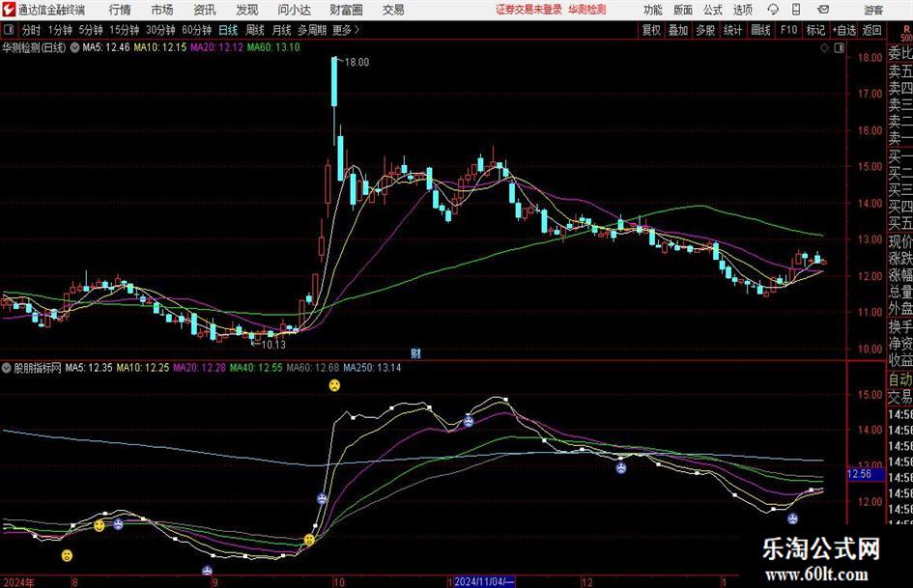This screenshot has height=588, width=913.
Task: Switch to 1分钟 period tab
Action: point(60,30)
